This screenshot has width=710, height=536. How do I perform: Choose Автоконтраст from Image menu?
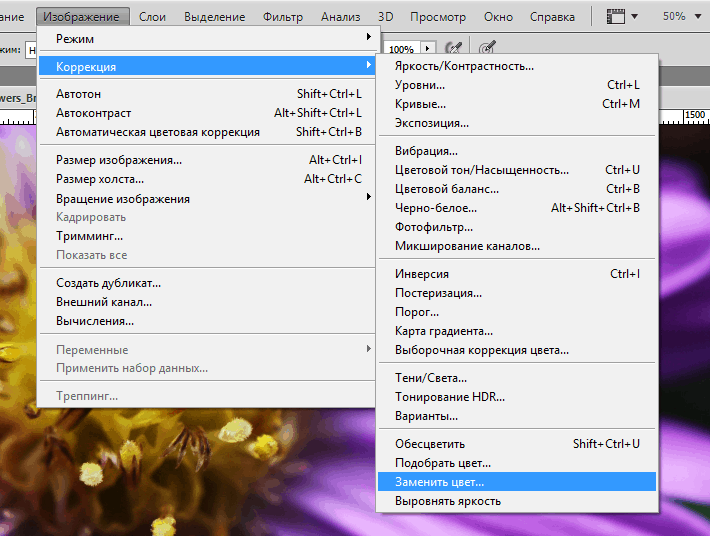pos(93,113)
